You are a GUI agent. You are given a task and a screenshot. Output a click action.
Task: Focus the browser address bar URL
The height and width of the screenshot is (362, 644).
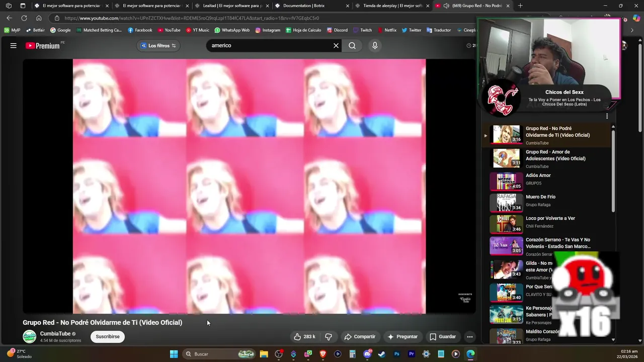coord(262,18)
